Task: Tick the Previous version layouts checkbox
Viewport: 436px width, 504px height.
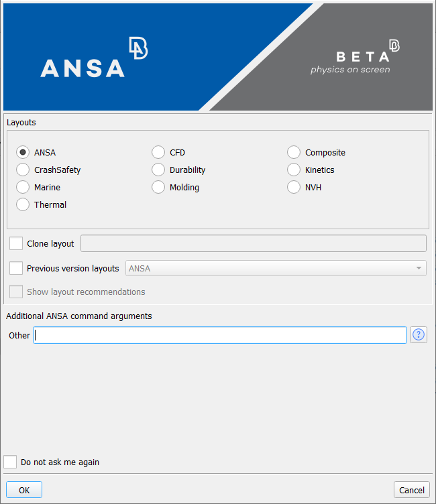Action: pos(16,268)
